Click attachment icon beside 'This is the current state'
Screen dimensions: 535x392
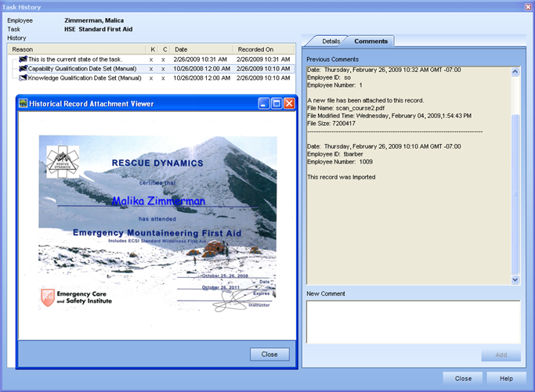[x=23, y=59]
